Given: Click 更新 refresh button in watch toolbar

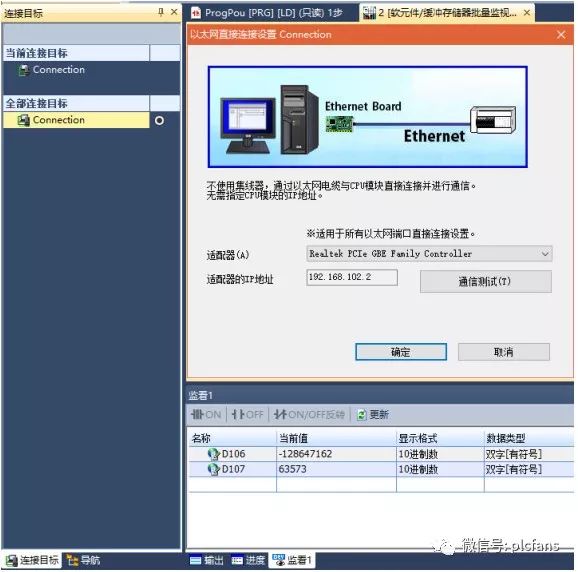Looking at the screenshot, I should click(373, 415).
